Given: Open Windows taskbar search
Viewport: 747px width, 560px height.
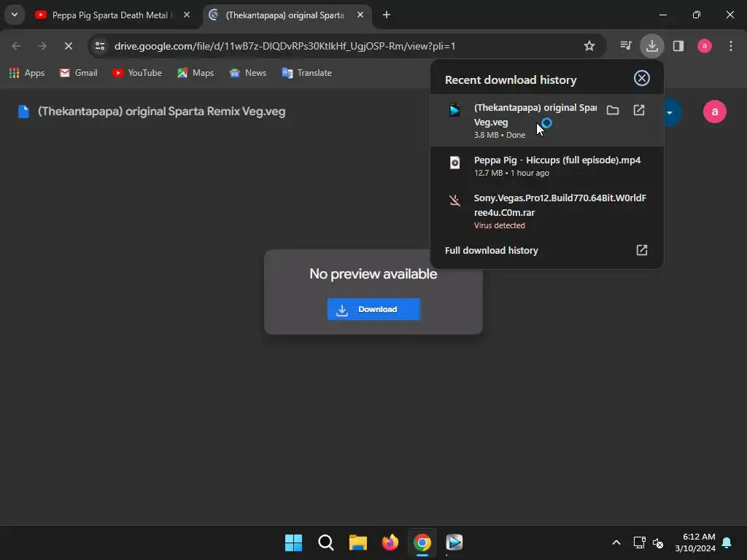Looking at the screenshot, I should [x=326, y=542].
